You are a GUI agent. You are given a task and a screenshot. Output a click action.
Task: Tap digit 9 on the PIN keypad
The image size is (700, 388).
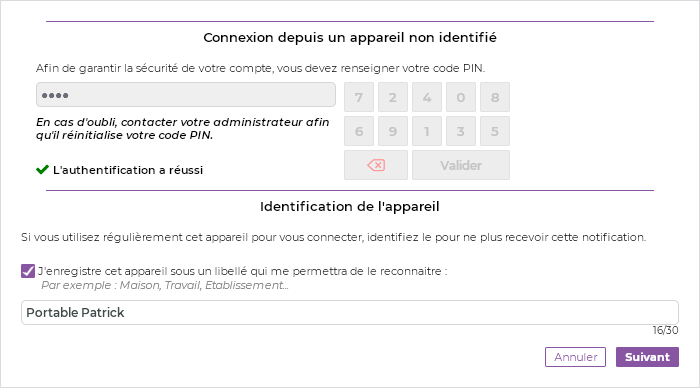click(393, 131)
